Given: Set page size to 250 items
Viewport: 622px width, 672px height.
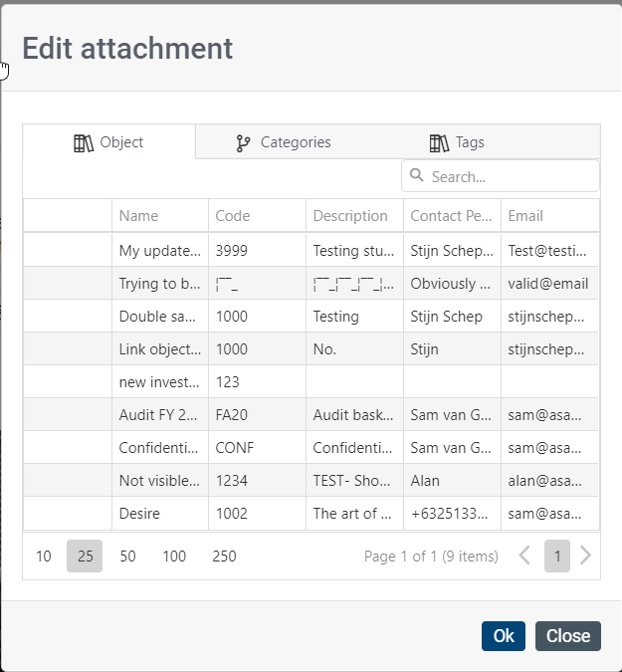Looking at the screenshot, I should 224,556.
